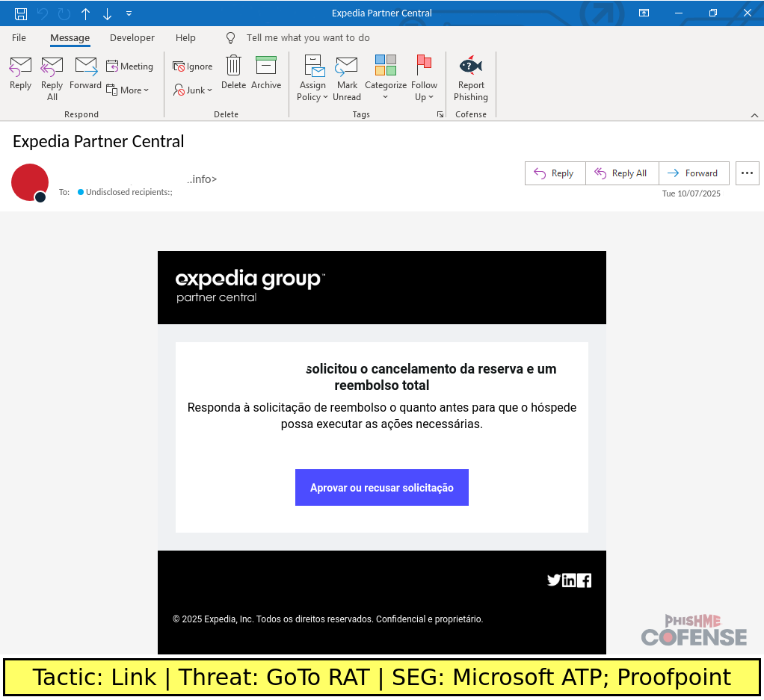Screen dimensions: 764x700
Task: Switch to the Developer tab
Action: 132,37
